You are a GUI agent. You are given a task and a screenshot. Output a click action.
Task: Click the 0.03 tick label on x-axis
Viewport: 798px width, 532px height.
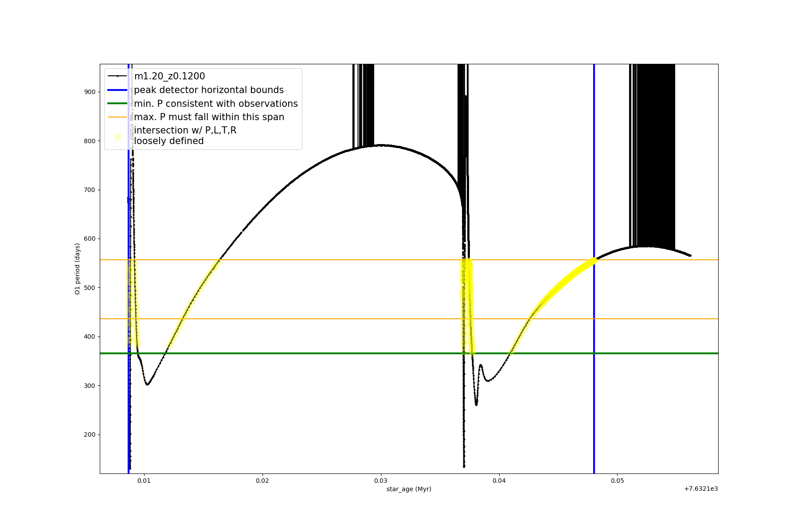click(380, 481)
